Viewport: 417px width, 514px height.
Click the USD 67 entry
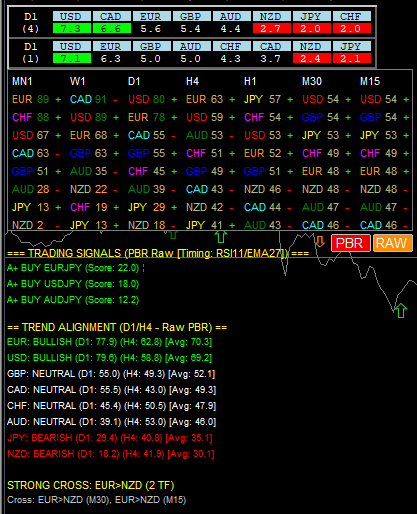[30, 135]
